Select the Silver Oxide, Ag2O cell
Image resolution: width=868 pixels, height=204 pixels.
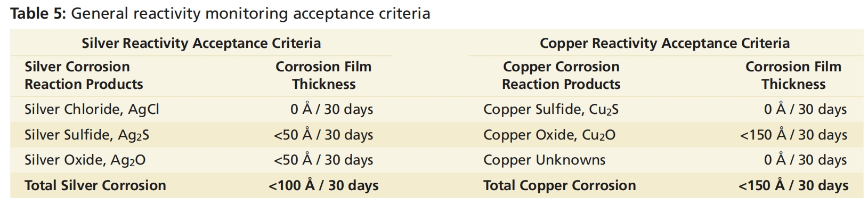point(85,160)
